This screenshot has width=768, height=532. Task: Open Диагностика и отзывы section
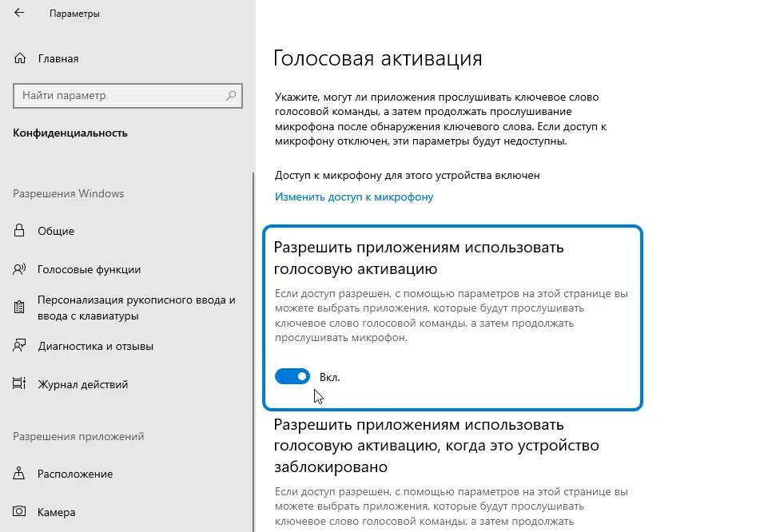pos(96,346)
